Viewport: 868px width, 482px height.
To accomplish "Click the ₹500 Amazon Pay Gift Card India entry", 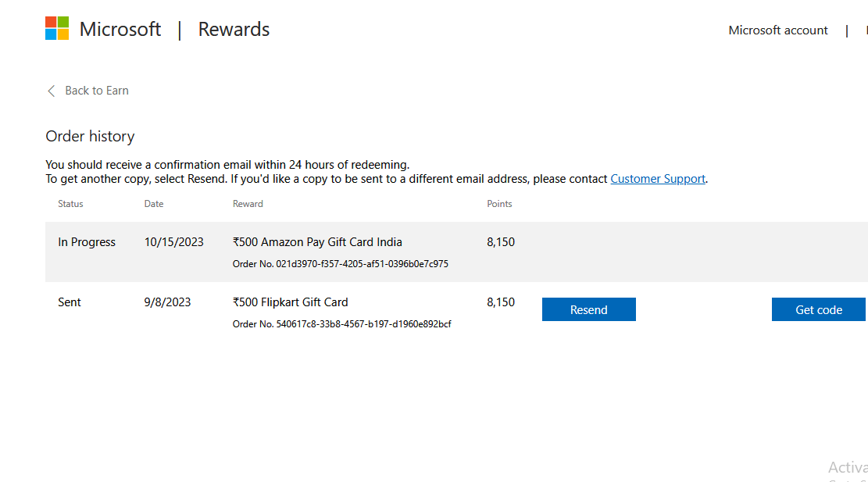I will pos(317,242).
